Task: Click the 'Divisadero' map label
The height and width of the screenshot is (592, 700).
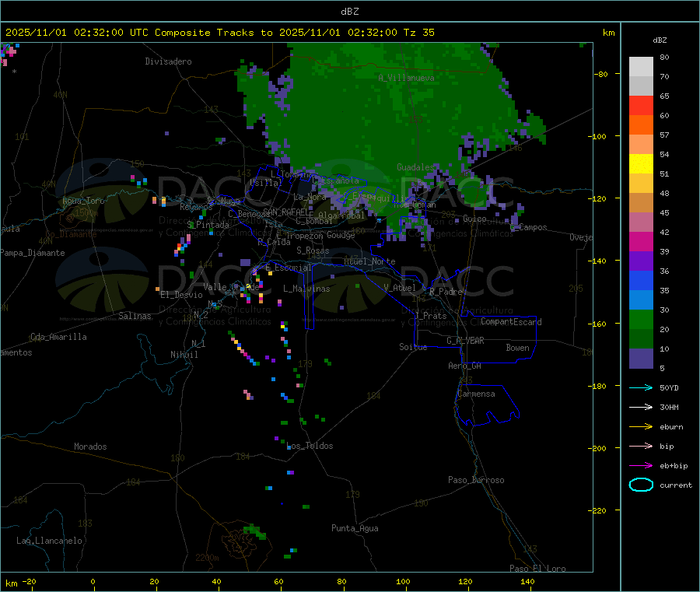Action: 168,61
